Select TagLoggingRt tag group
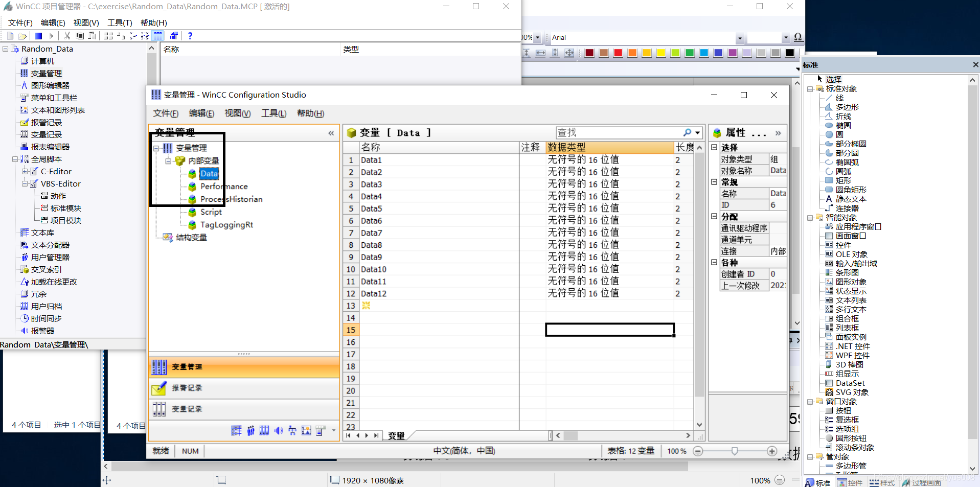This screenshot has width=980, height=487. click(x=226, y=225)
